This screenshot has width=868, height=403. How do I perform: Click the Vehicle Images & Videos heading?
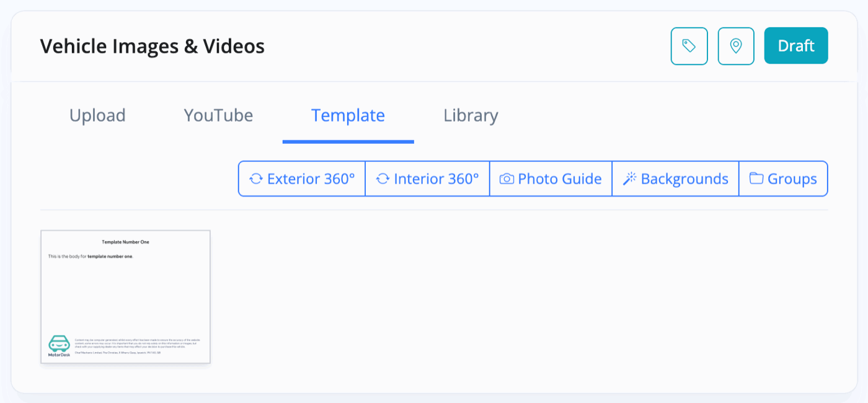[153, 46]
